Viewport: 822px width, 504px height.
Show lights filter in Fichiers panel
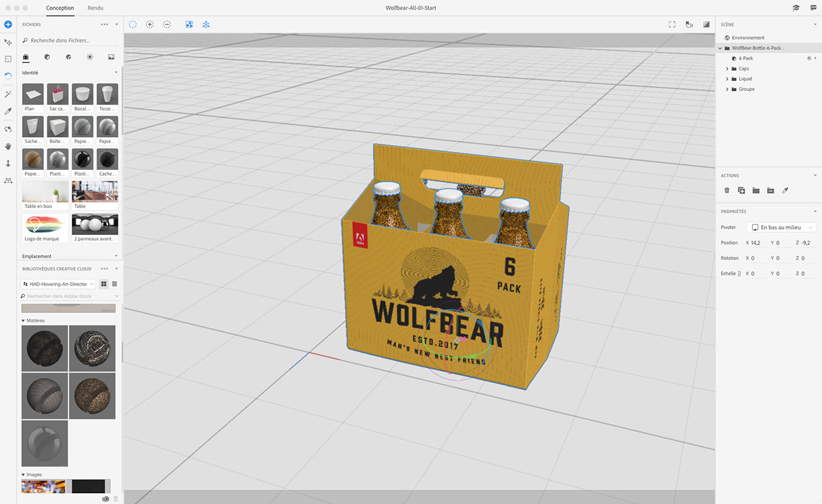(90, 57)
